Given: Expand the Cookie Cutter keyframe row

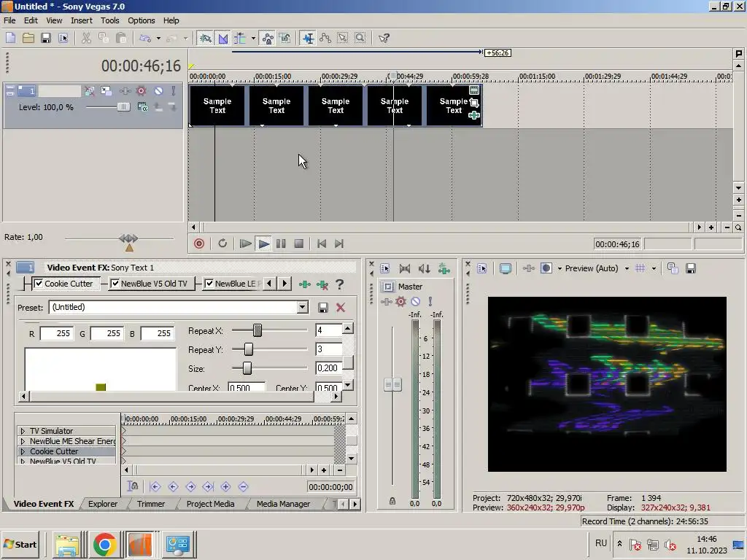Looking at the screenshot, I should point(23,451).
